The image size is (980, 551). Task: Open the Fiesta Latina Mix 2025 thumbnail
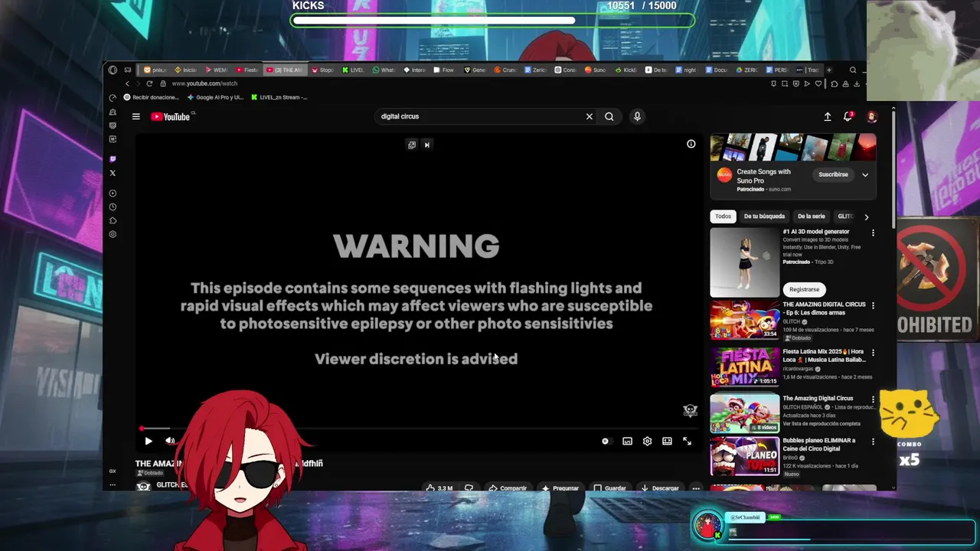745,367
